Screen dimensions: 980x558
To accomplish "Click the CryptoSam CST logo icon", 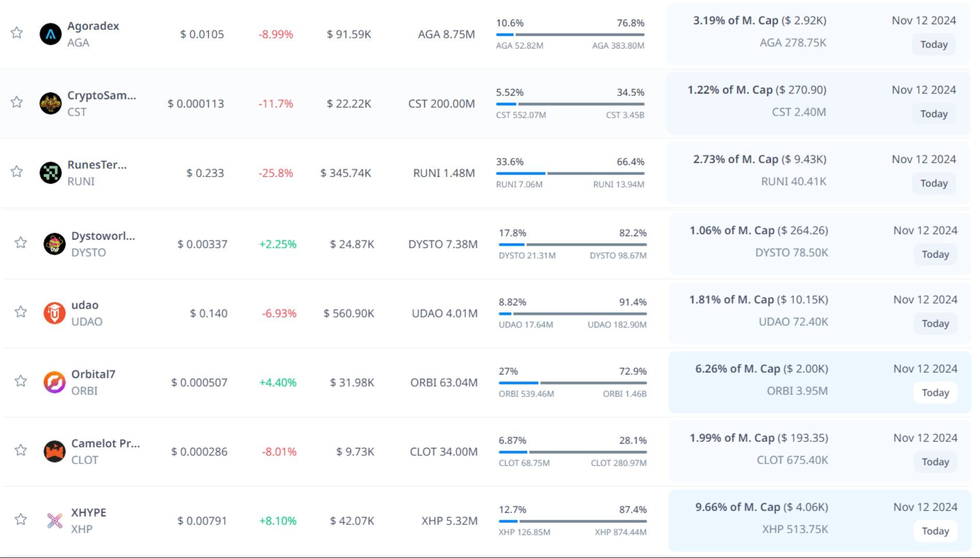I will (51, 104).
